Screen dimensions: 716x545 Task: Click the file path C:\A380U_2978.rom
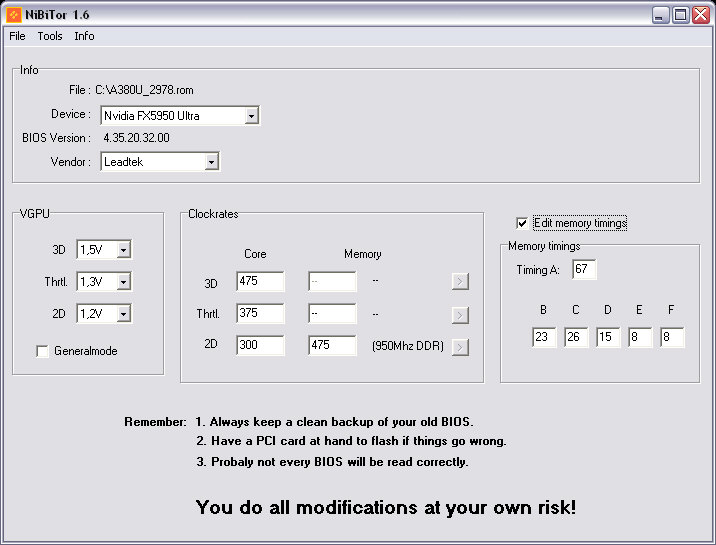(144, 90)
